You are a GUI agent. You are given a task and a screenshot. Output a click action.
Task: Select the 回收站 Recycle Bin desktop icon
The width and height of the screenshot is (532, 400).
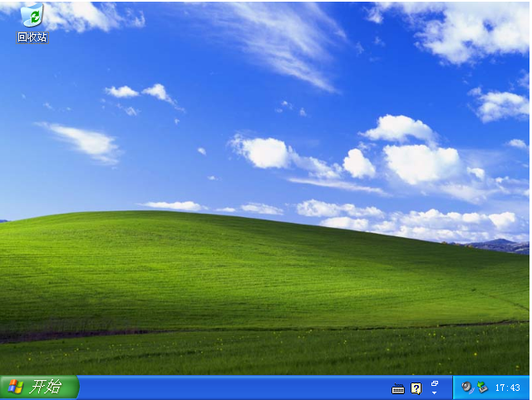click(32, 23)
